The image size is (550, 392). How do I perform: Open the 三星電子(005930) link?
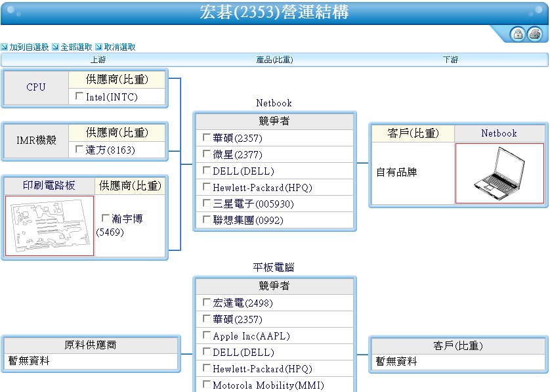tap(253, 204)
